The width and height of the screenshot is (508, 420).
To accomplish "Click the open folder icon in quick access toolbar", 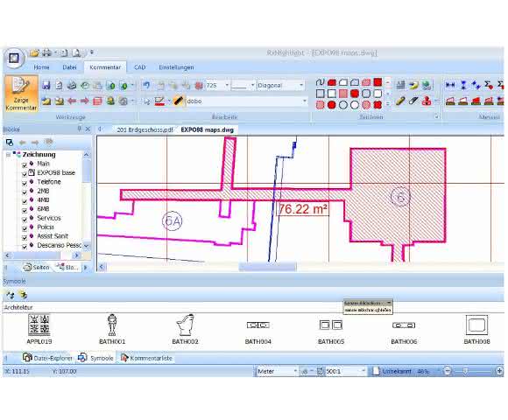I will coord(34,52).
